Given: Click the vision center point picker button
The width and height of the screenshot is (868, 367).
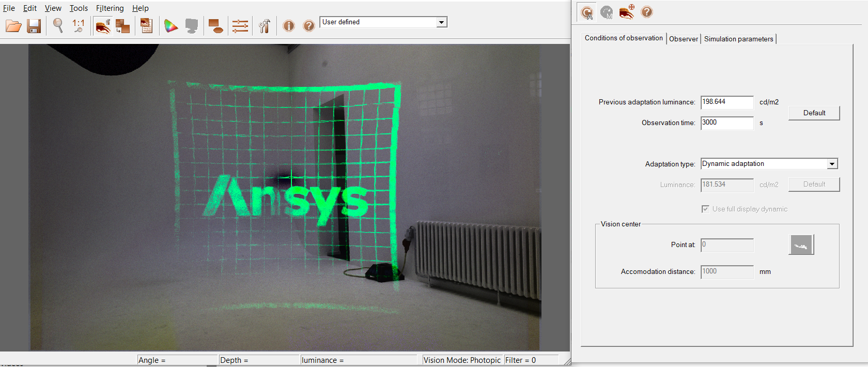Looking at the screenshot, I should pos(801,244).
